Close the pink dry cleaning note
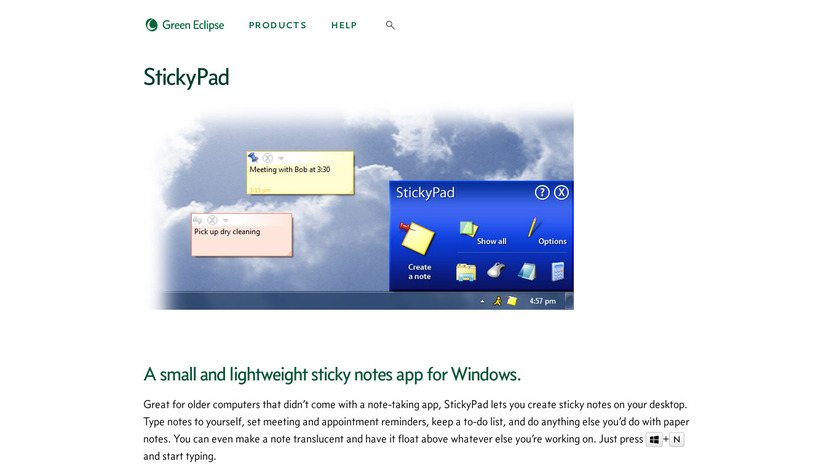The image size is (840, 472). click(x=212, y=220)
